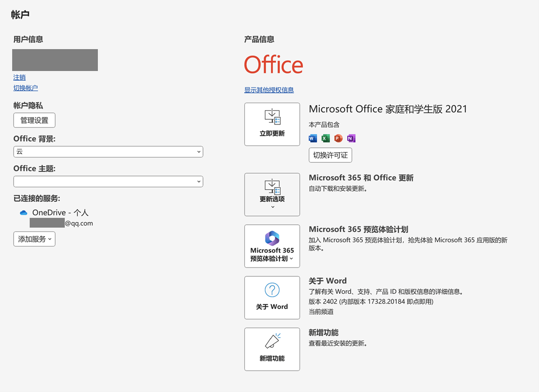Click the 当前频道 text
The width and height of the screenshot is (539, 392).
coord(321,312)
